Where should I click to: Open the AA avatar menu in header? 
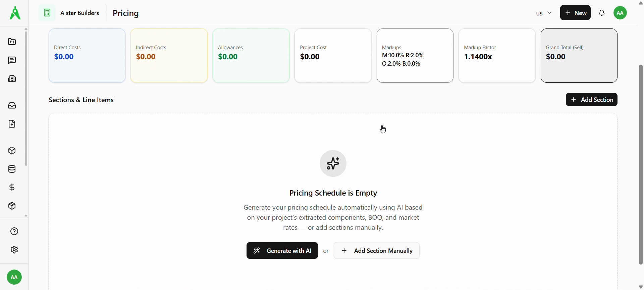click(621, 13)
